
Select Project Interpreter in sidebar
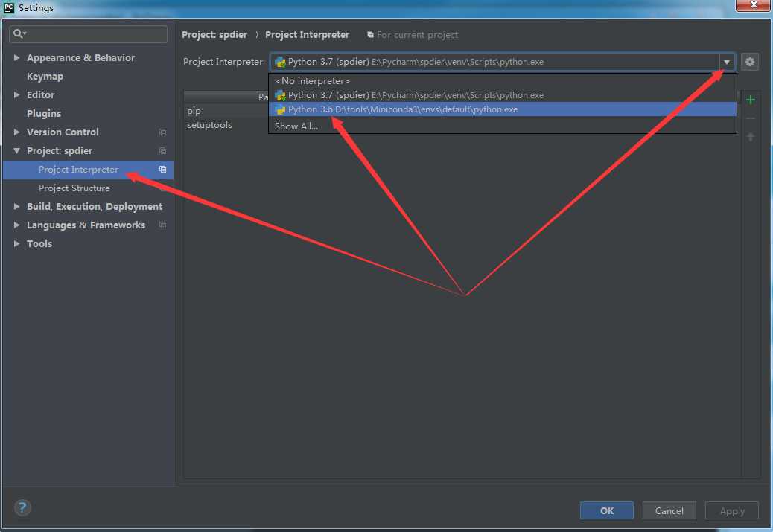pos(88,170)
